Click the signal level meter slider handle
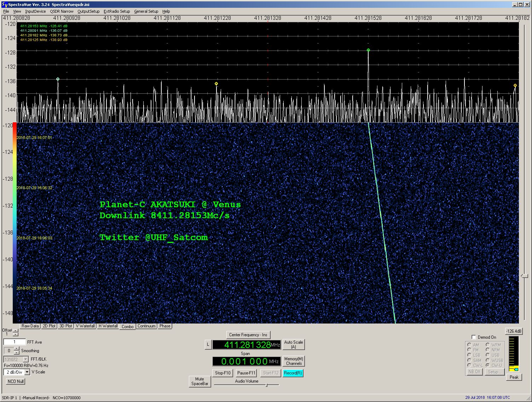Screen dimensions: 532x402 516,369
